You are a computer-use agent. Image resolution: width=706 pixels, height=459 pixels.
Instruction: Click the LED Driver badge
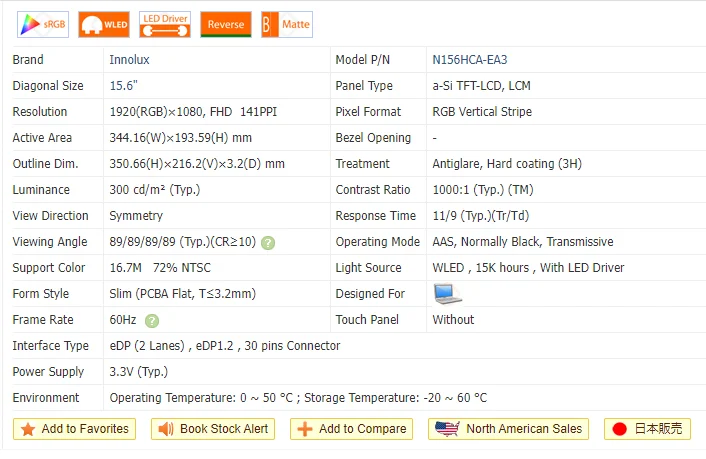(x=165, y=24)
